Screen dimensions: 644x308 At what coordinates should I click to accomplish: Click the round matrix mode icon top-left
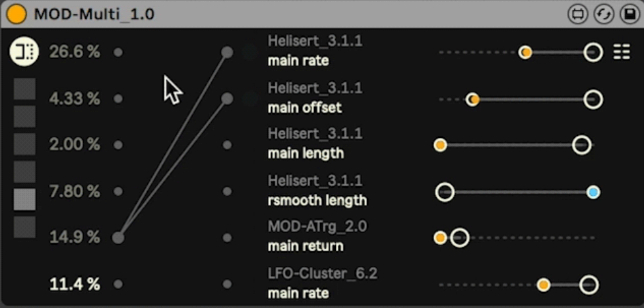(x=24, y=51)
